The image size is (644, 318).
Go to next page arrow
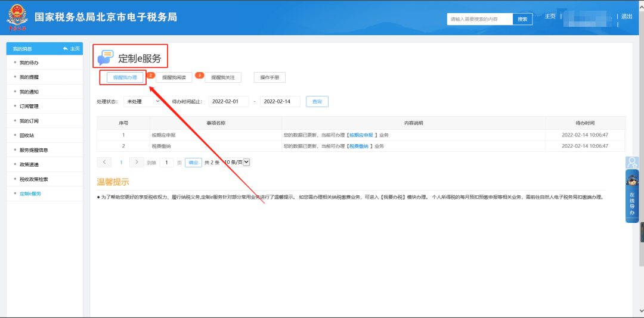point(137,162)
